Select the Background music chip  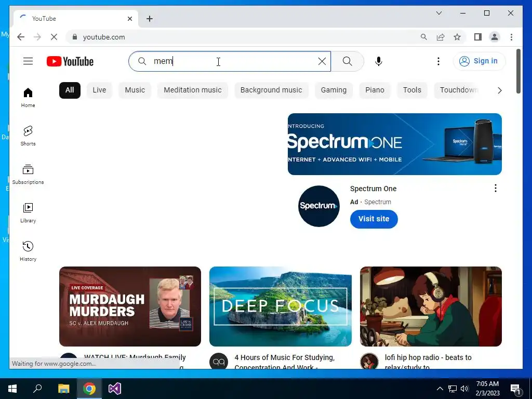point(271,90)
